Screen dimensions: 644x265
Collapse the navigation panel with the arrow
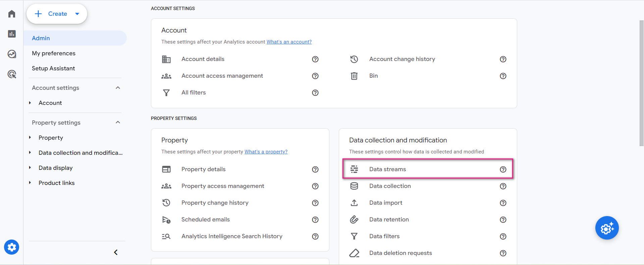click(116, 252)
